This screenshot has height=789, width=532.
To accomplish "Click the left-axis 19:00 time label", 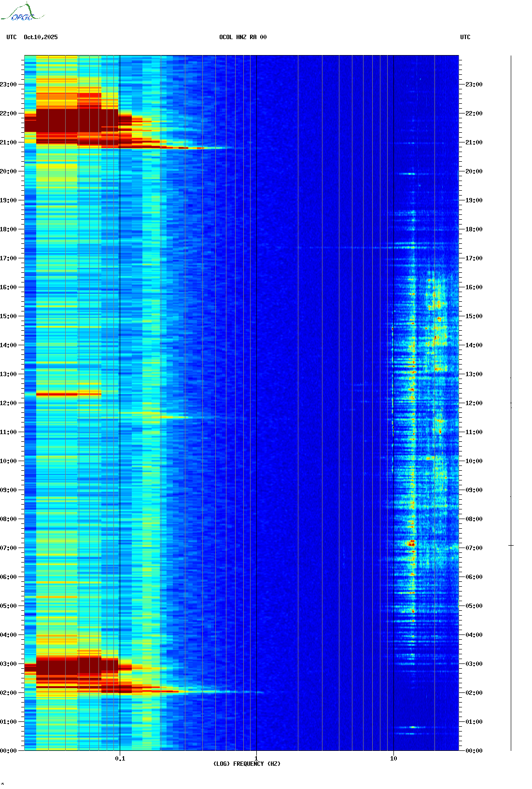I will [8, 200].
